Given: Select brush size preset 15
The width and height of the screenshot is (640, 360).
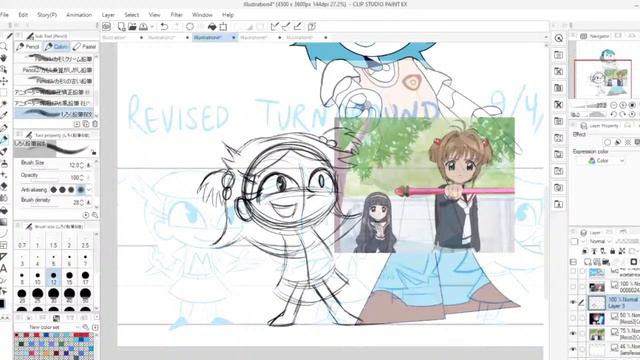Looking at the screenshot, I should pos(69,278).
